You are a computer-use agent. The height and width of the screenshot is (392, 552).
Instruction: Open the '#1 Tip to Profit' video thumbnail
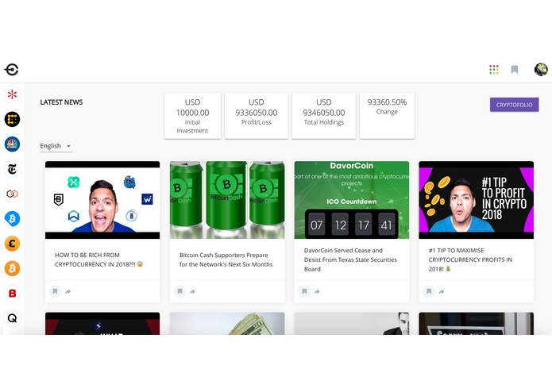pos(477,200)
